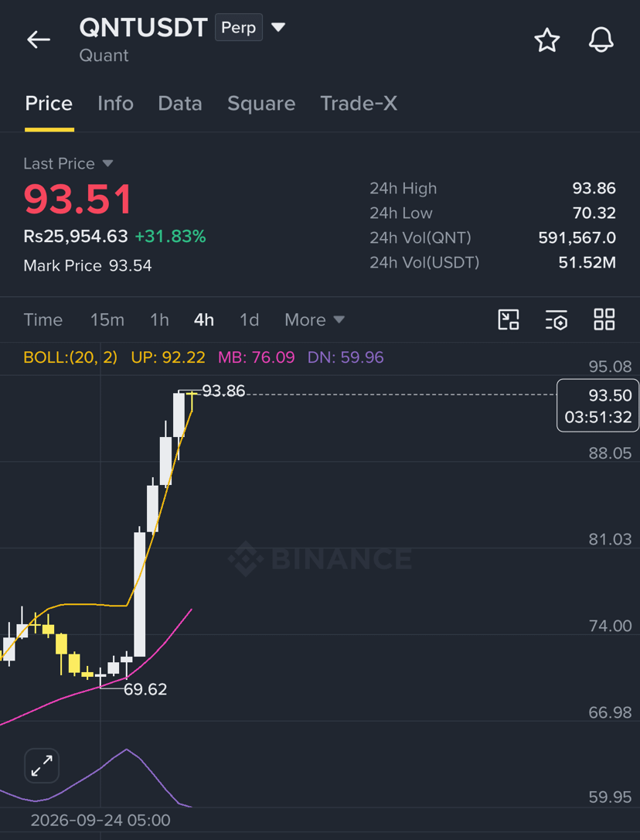Open chart indicator settings icon
This screenshot has height=840, width=640.
click(557, 319)
